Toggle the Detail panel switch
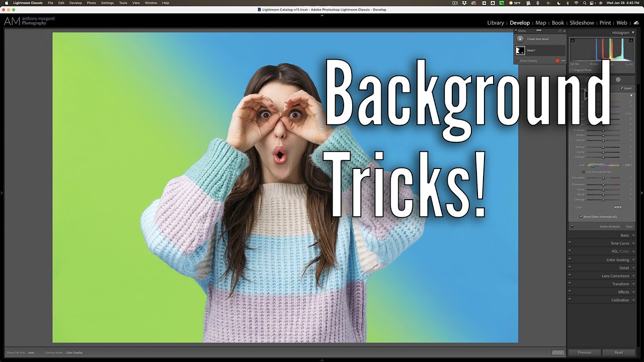 coord(570,266)
